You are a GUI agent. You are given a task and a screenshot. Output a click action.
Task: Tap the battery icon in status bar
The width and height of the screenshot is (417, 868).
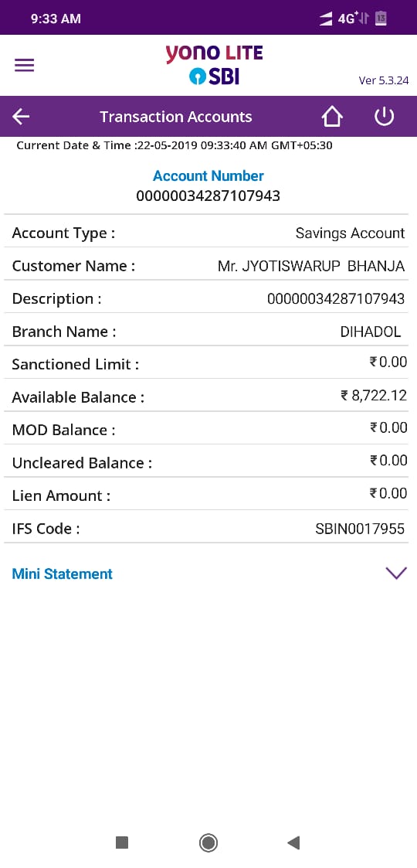[x=381, y=19]
